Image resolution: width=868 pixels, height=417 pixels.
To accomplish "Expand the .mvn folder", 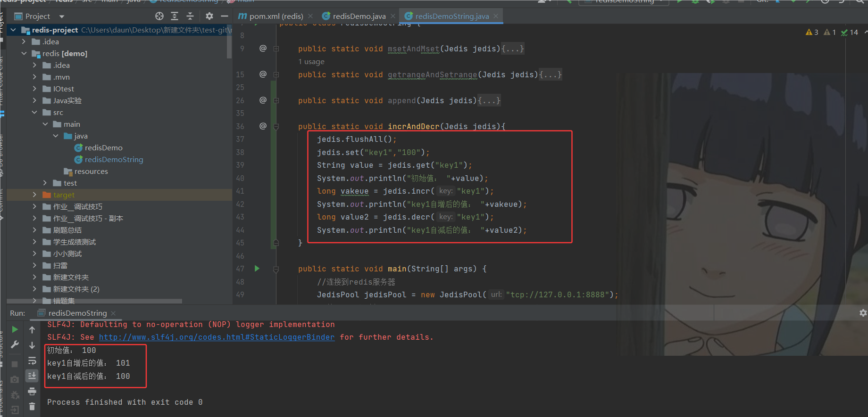I will tap(34, 77).
